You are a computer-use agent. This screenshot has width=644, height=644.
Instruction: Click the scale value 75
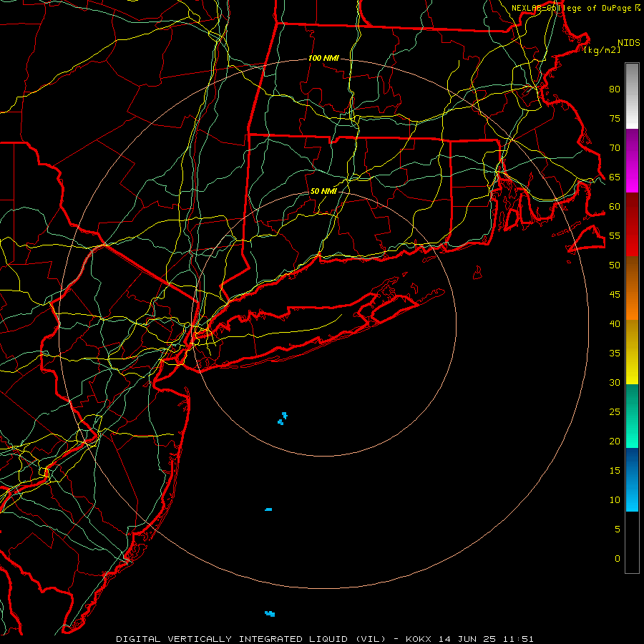pos(615,119)
